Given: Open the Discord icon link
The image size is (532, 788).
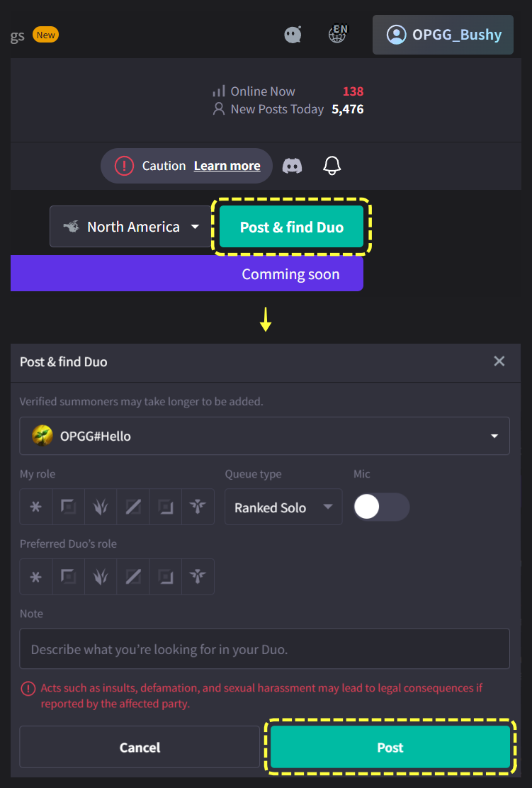Looking at the screenshot, I should (x=292, y=166).
